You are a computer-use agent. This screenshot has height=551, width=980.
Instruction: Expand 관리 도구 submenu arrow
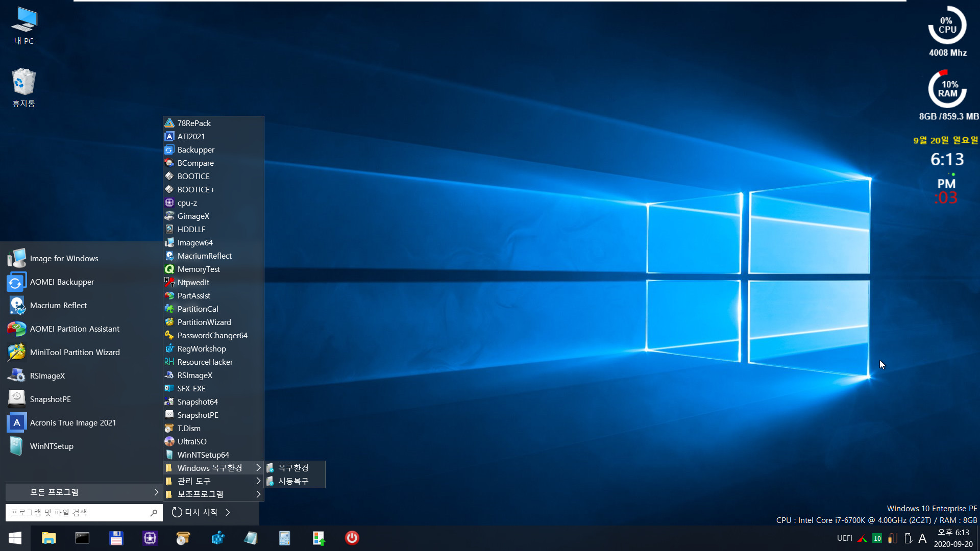[x=257, y=481]
